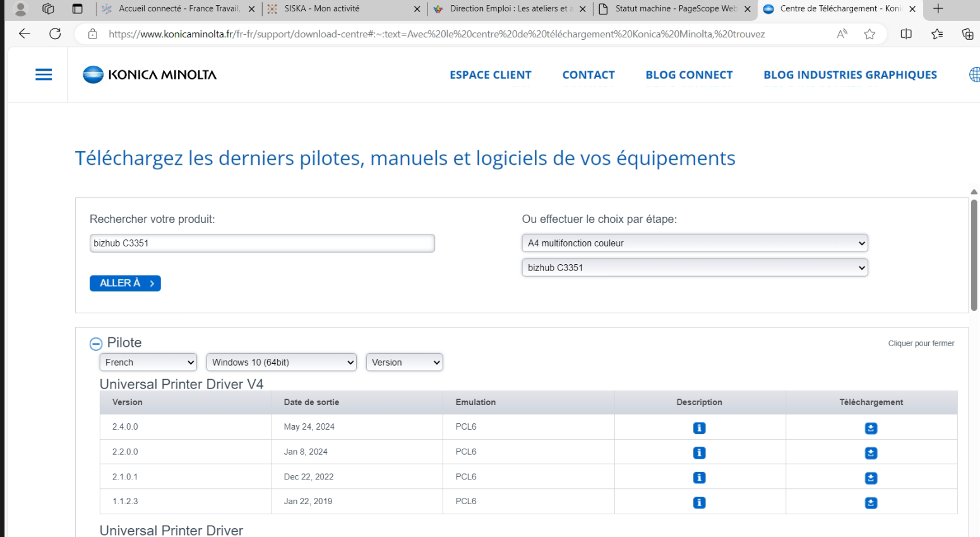Add this page to favorites

(x=869, y=34)
